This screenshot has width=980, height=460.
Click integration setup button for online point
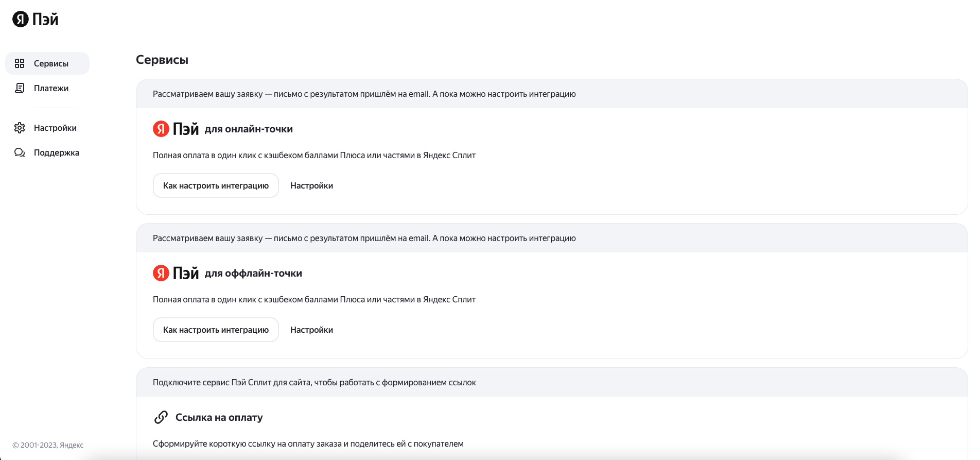tap(216, 185)
